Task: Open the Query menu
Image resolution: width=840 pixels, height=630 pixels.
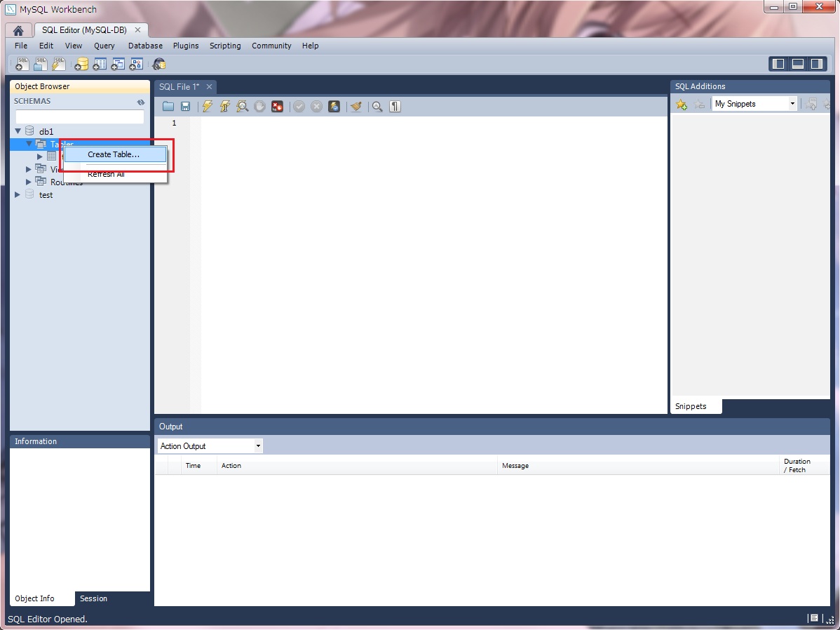Action: point(104,46)
